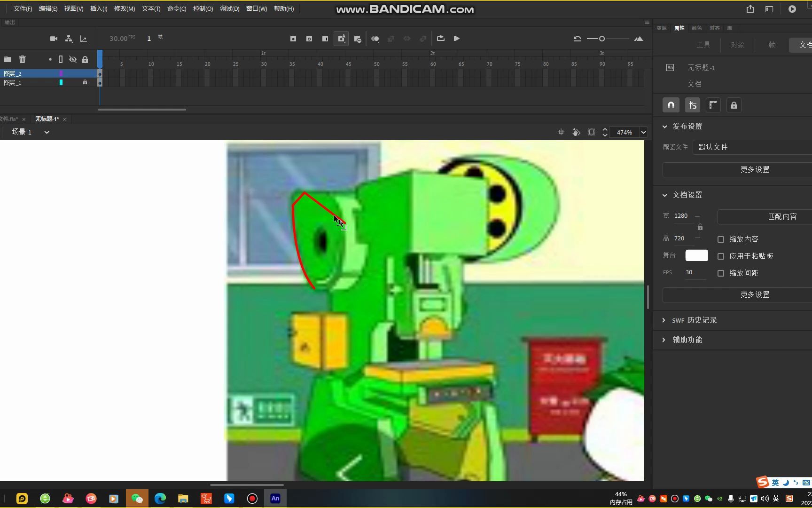Open the layer depth graph icon

84,39
